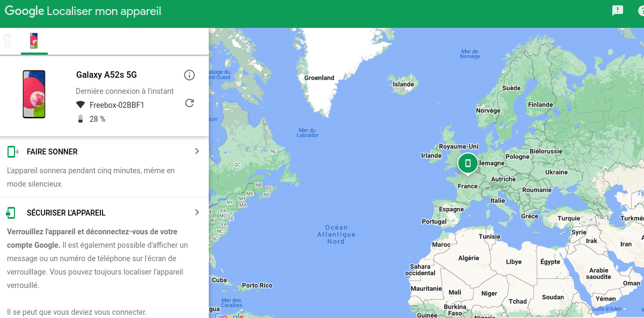Click the Océan Atlantique Nord map label
The image size is (644, 318).
[x=336, y=234]
